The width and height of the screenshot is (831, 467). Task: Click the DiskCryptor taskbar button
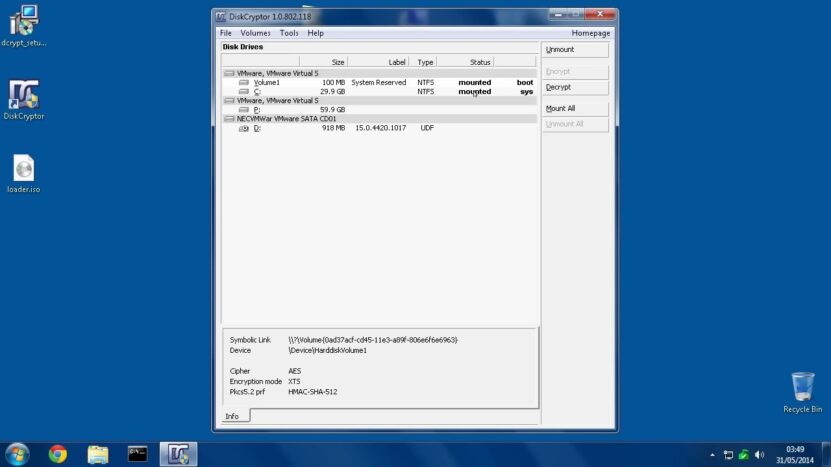coord(179,454)
